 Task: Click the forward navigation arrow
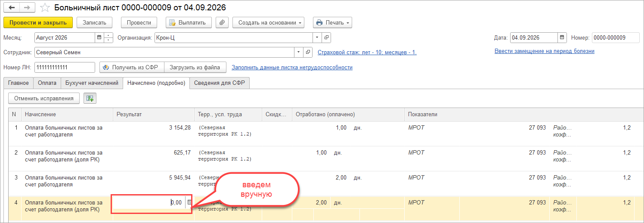coord(28,8)
